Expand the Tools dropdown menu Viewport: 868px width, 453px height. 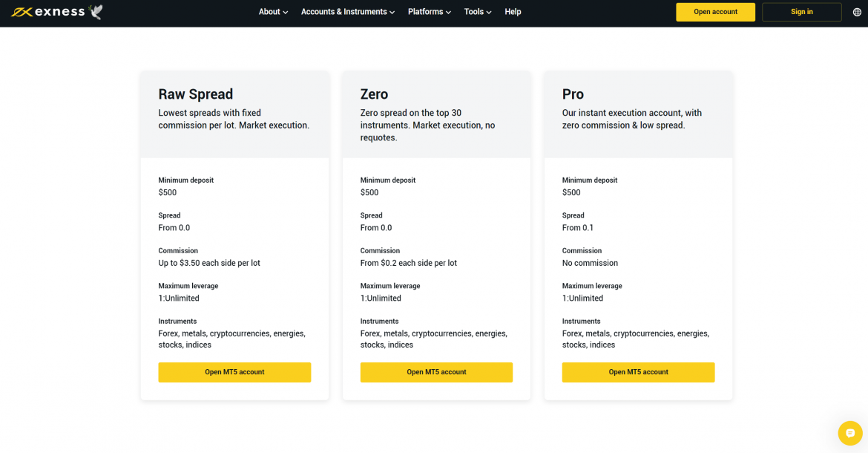[x=477, y=12]
